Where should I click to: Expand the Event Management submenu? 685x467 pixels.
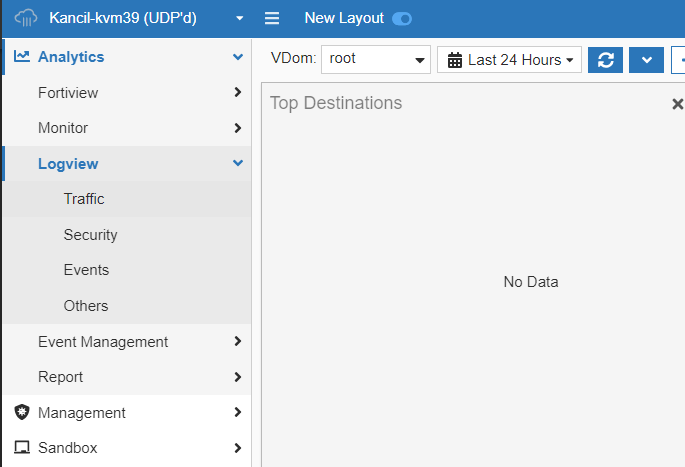237,342
